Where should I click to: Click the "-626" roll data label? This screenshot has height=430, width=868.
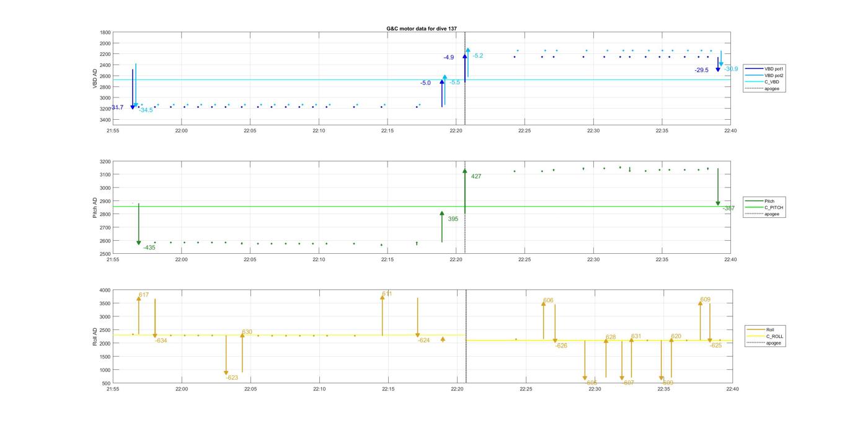(x=561, y=346)
